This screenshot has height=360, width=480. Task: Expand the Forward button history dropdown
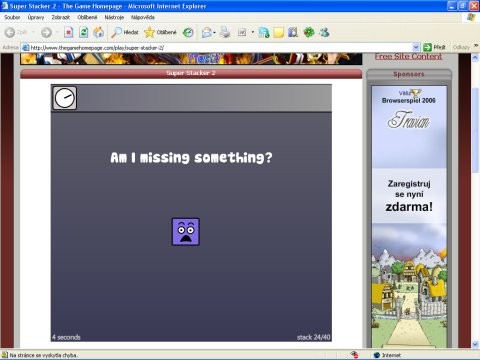[x=57, y=32]
